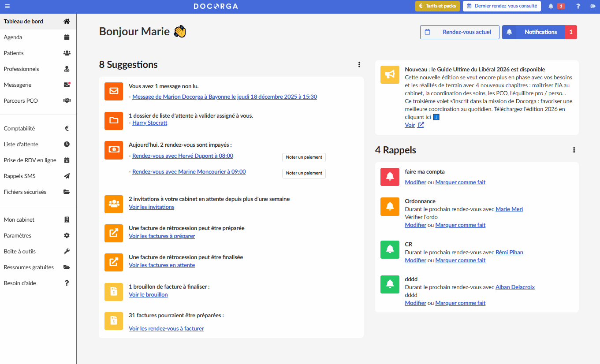The image size is (600, 364).
Task: Go to Messagerie in the sidebar
Action: (18, 85)
